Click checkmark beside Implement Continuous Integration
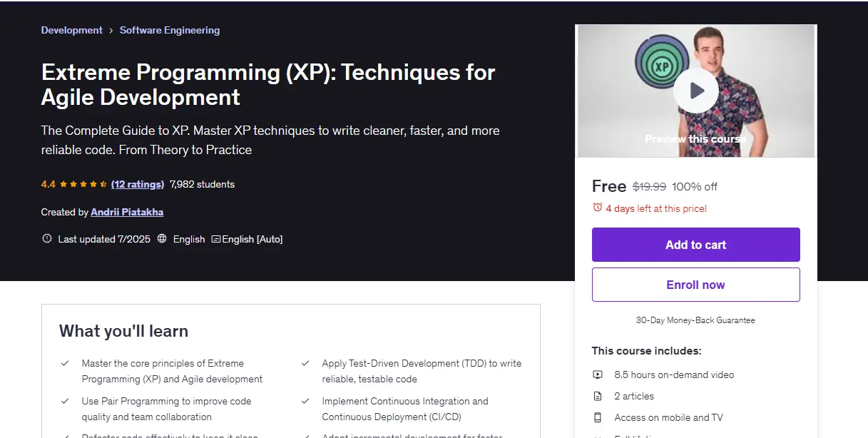This screenshot has height=438, width=868. coord(305,401)
